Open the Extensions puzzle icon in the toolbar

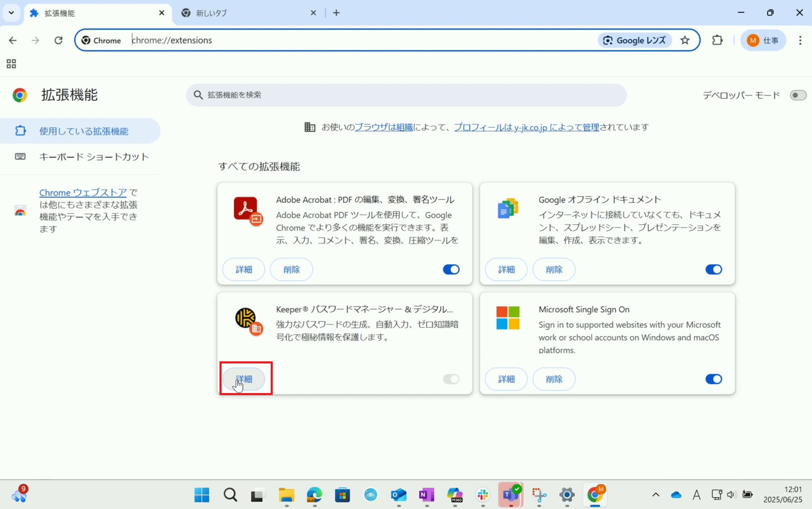[x=717, y=40]
